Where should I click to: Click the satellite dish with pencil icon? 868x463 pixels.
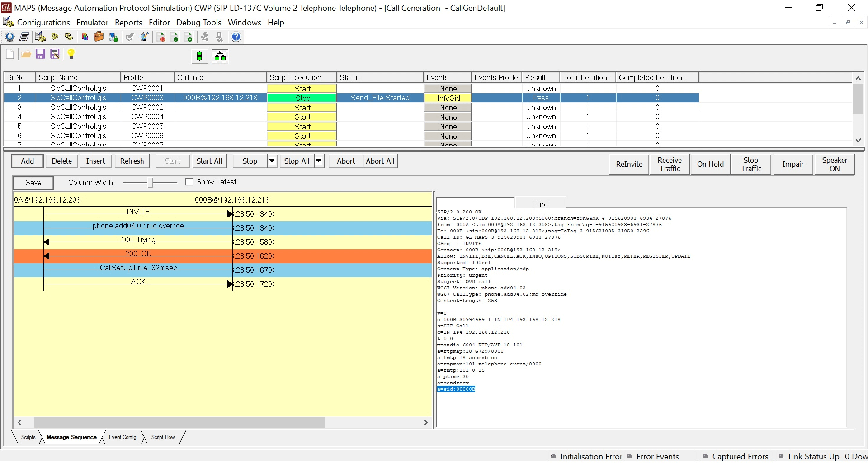click(144, 37)
